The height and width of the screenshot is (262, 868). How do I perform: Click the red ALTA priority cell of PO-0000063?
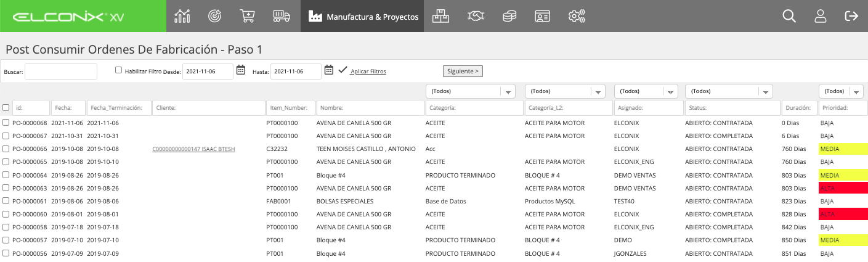coord(843,188)
